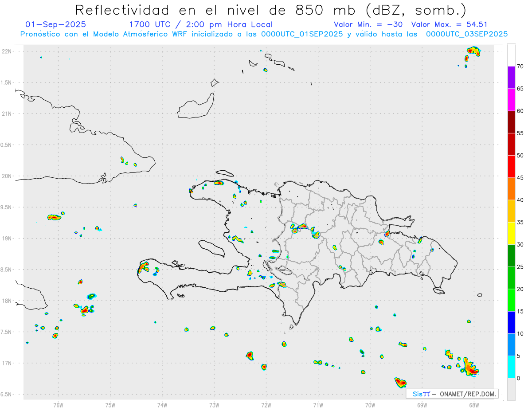Click the '72W' longitude label
This screenshot has height=411, width=532.
click(266, 405)
